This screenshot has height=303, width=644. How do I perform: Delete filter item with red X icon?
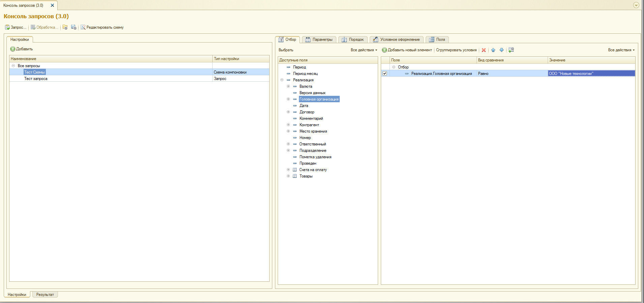pyautogui.click(x=484, y=50)
